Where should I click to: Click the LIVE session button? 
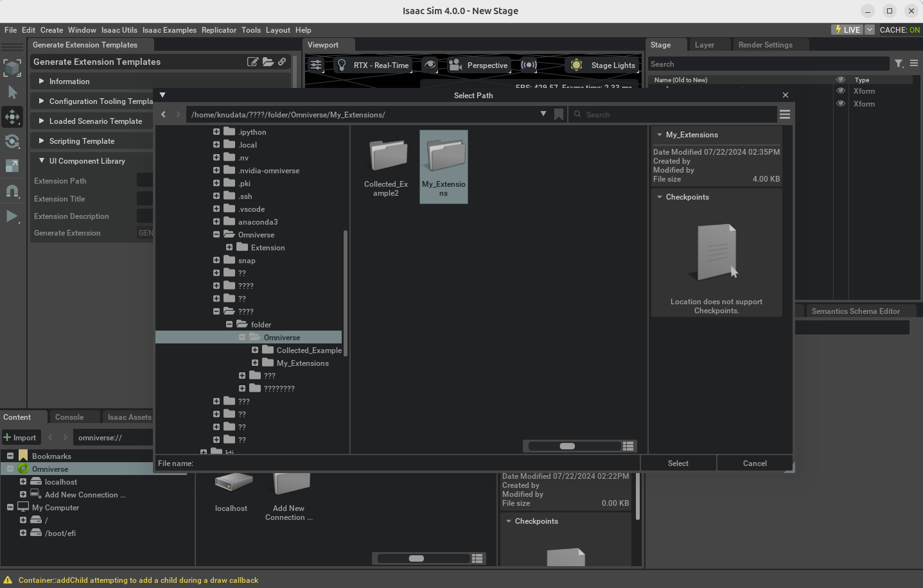coord(847,30)
